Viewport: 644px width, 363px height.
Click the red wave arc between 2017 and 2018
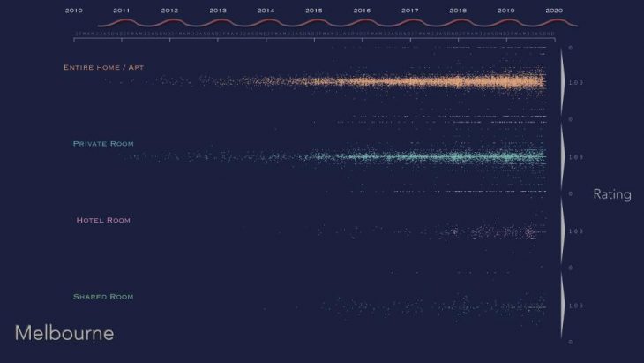[x=434, y=21]
